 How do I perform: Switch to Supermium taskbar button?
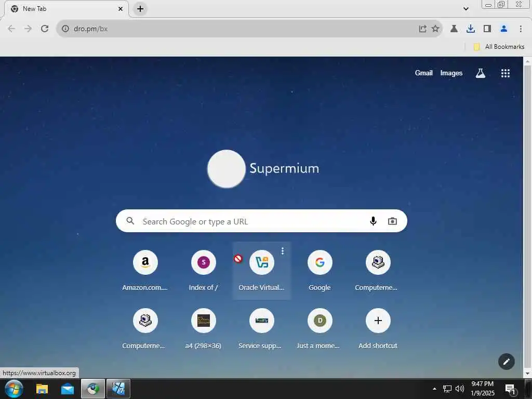[92, 389]
